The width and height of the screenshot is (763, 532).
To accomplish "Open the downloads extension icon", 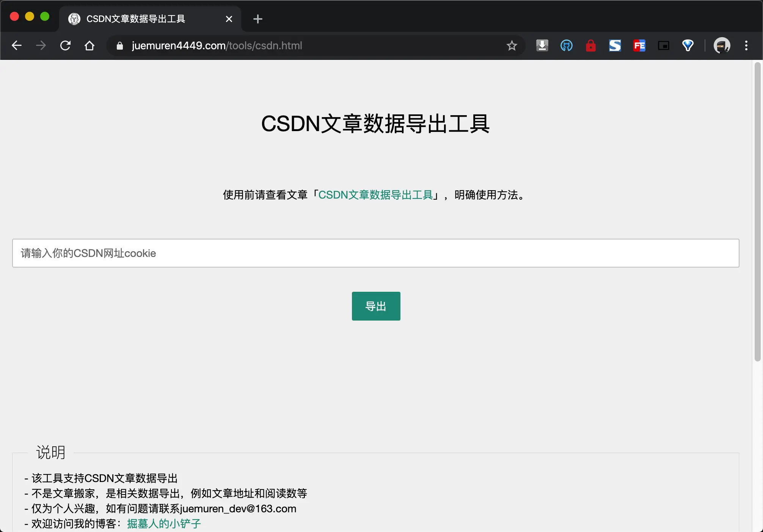I will (542, 45).
